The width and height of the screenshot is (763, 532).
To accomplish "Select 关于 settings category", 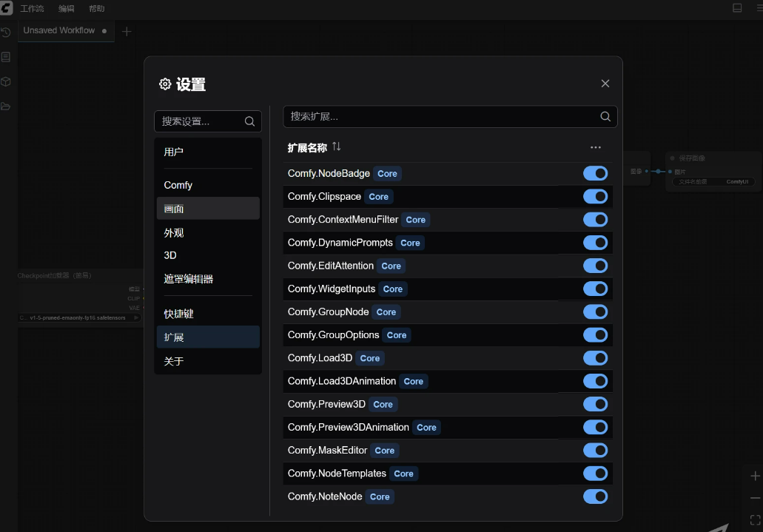I will (208, 361).
